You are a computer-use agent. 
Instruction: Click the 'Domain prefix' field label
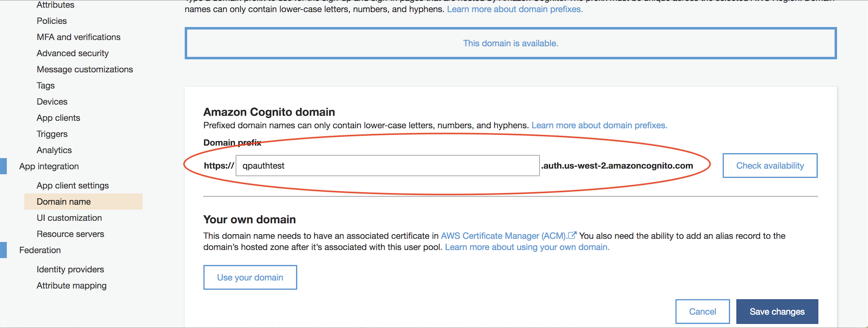232,143
